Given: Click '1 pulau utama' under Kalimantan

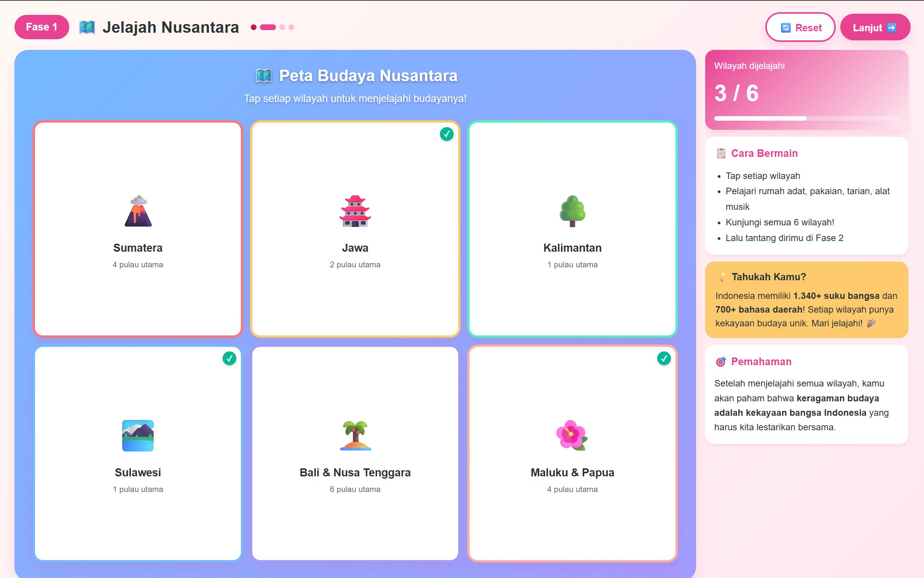Looking at the screenshot, I should [572, 265].
